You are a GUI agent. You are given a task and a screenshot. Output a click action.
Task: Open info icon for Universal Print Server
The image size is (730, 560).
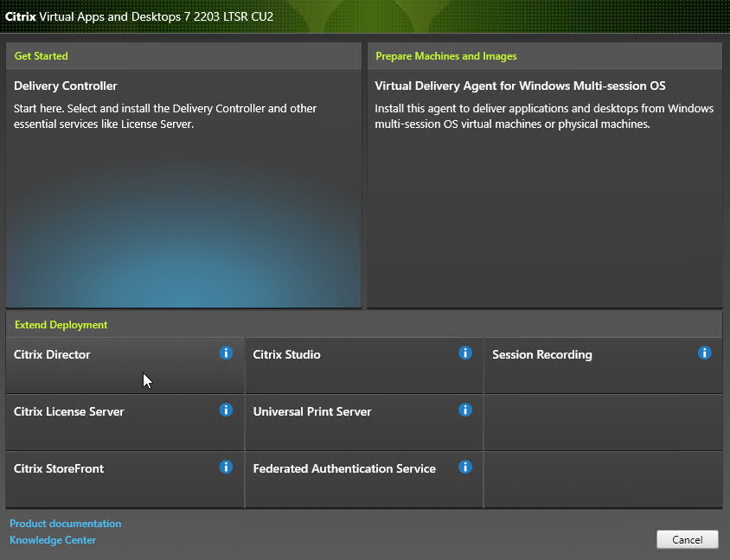pyautogui.click(x=465, y=410)
